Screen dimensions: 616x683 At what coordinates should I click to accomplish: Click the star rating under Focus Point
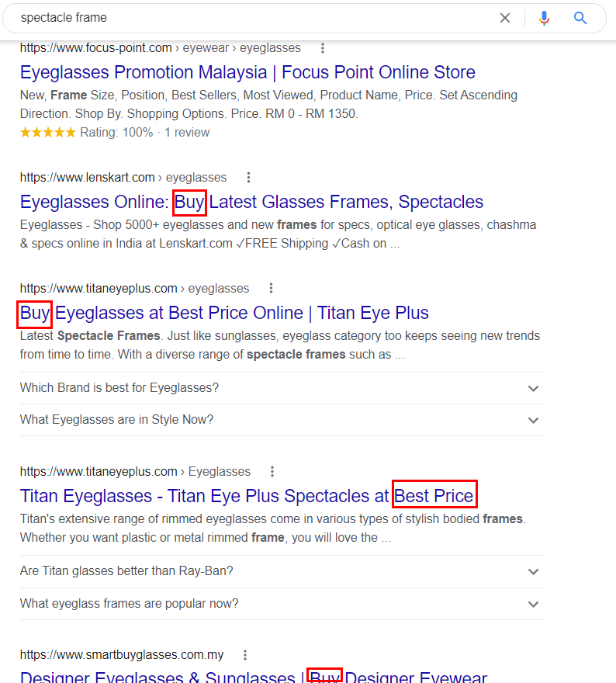[x=48, y=132]
